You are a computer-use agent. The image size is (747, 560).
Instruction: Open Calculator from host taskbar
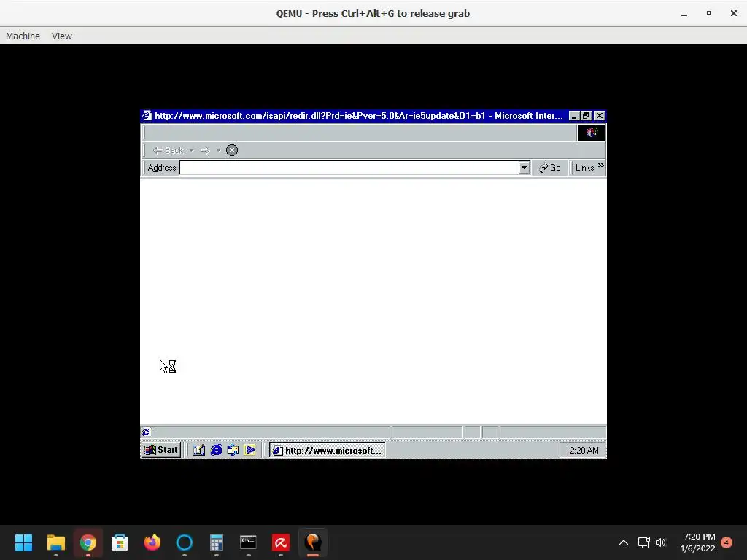point(216,542)
